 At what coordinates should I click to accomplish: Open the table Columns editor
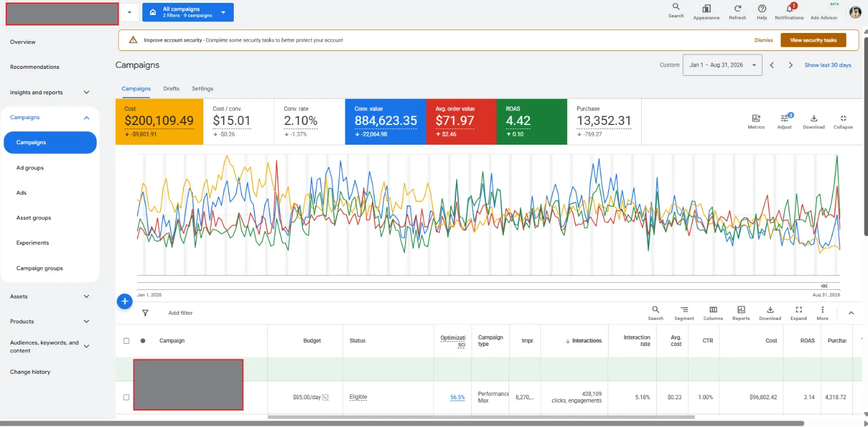[x=713, y=313]
